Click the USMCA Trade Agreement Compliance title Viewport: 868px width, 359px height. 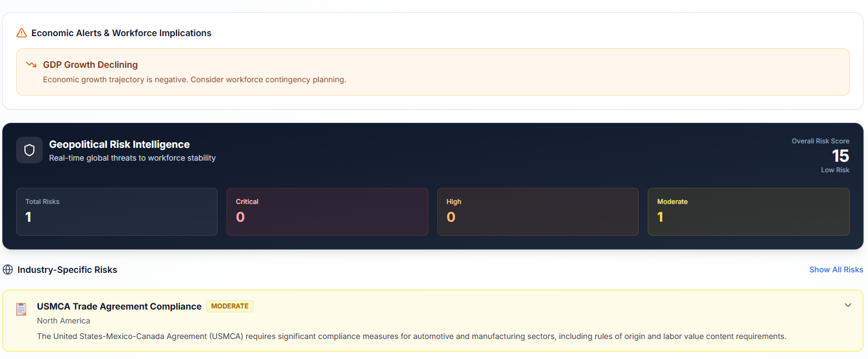tap(119, 306)
